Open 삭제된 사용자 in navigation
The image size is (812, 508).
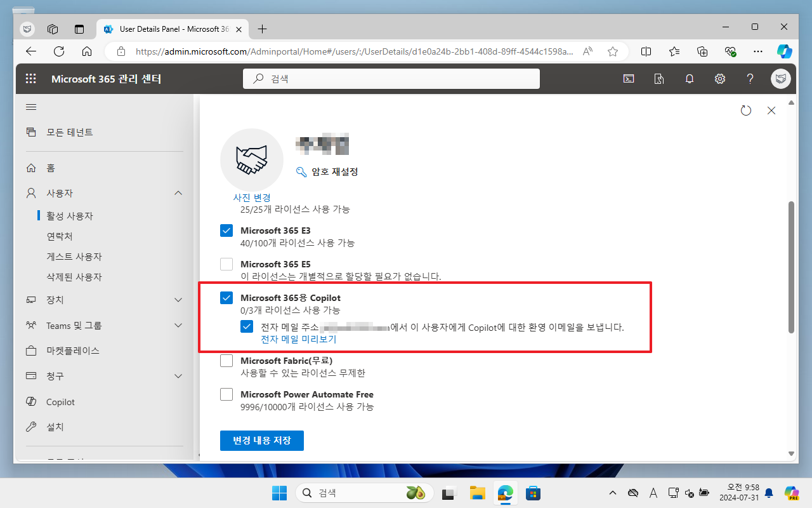pos(74,277)
